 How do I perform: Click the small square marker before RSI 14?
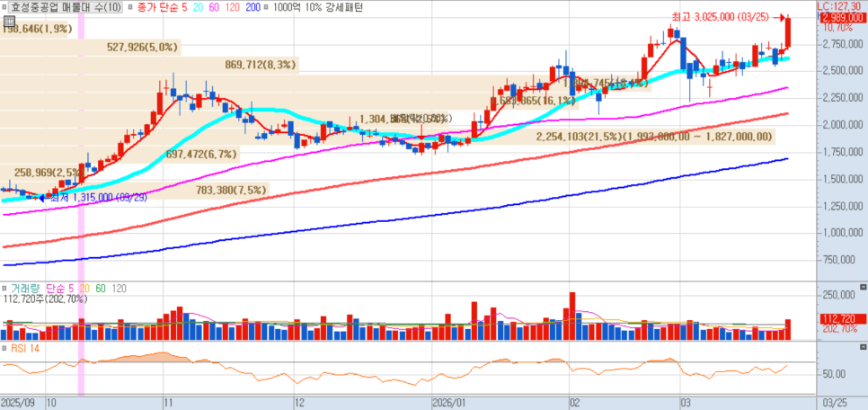click(x=4, y=349)
